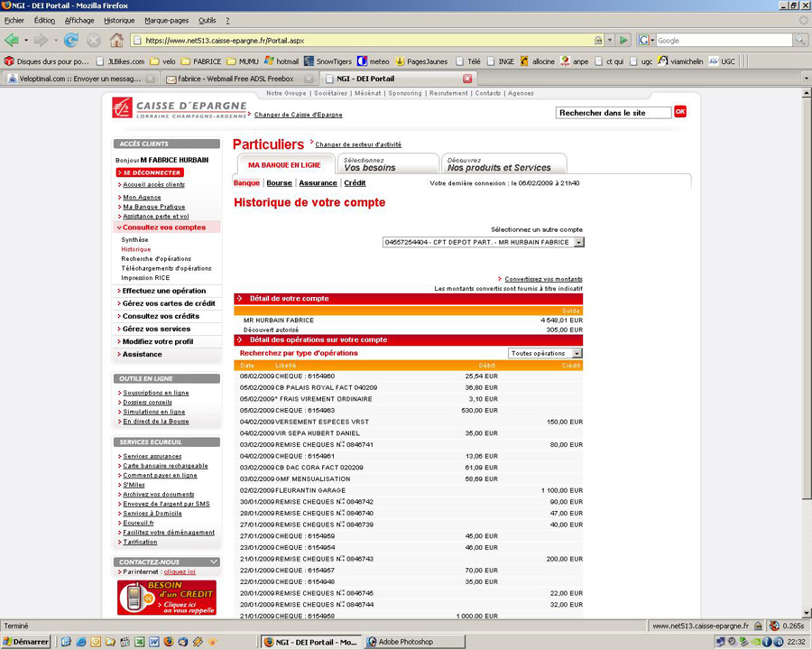Open the Toutes opérations filter dropdown
This screenshot has height=650, width=812.
coord(577,353)
